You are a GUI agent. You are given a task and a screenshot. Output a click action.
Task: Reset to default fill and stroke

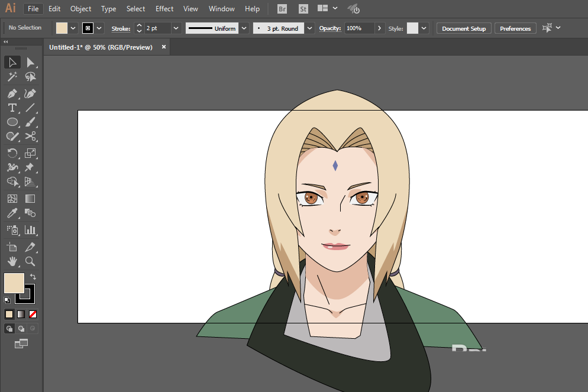[7, 300]
